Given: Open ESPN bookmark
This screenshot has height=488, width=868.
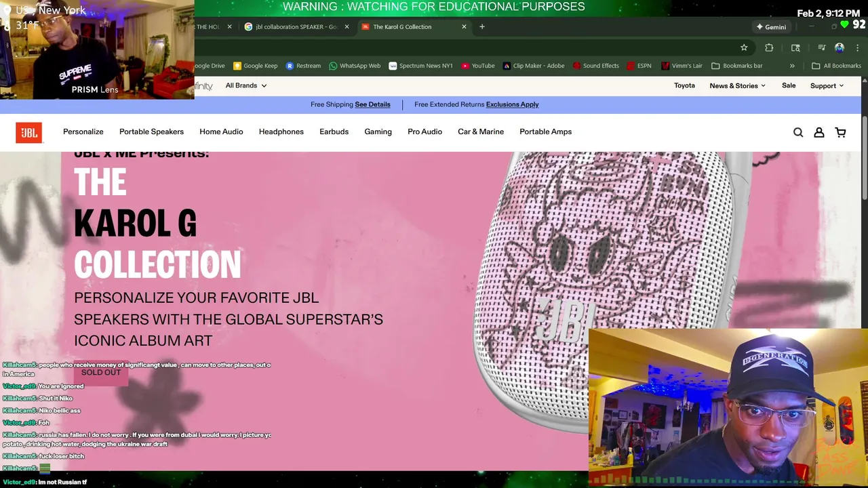Looking at the screenshot, I should pos(639,66).
